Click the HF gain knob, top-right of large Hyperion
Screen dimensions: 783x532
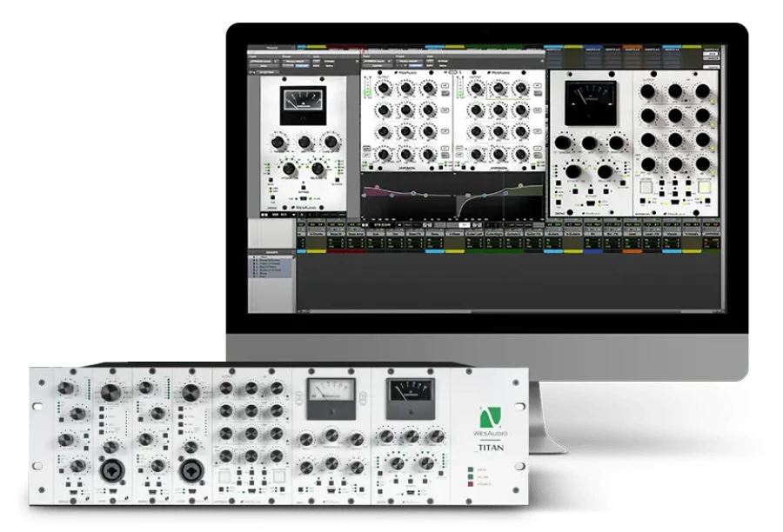[x=703, y=92]
